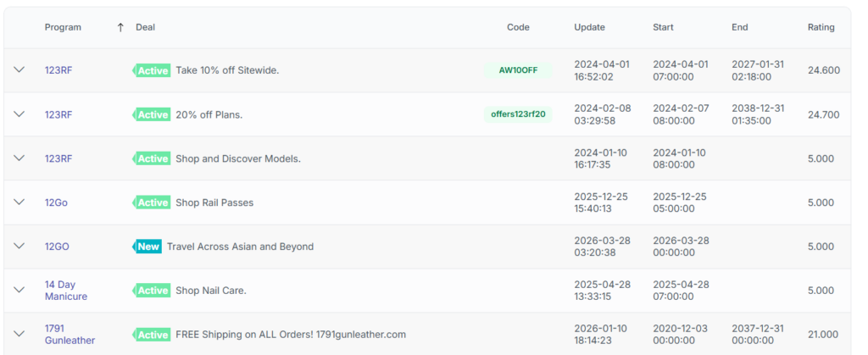
Task: Expand the 20% off Plans row
Action: coord(19,114)
